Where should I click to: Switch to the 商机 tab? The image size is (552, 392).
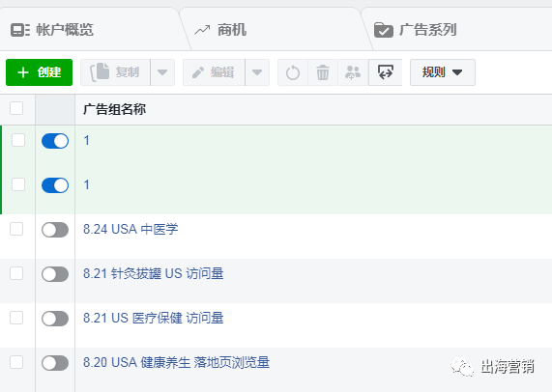[x=232, y=30]
